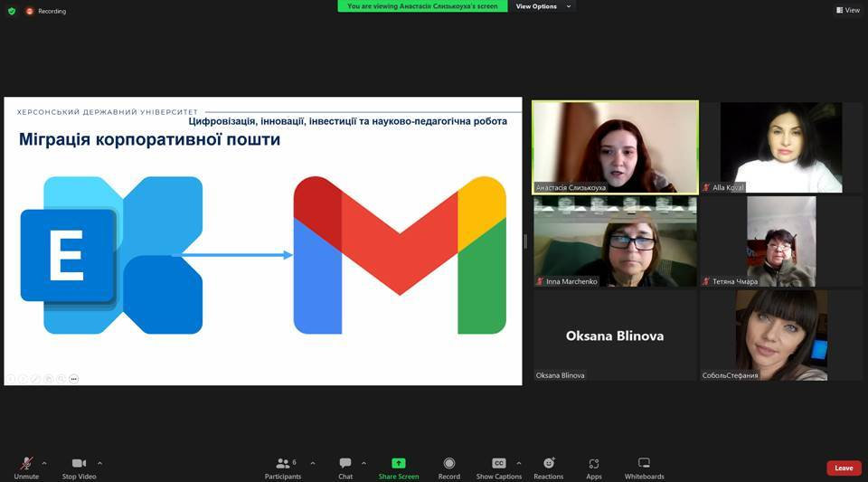Viewport: 868px width, 482px height.
Task: Select Oksana Blinova's video tile
Action: pos(615,336)
